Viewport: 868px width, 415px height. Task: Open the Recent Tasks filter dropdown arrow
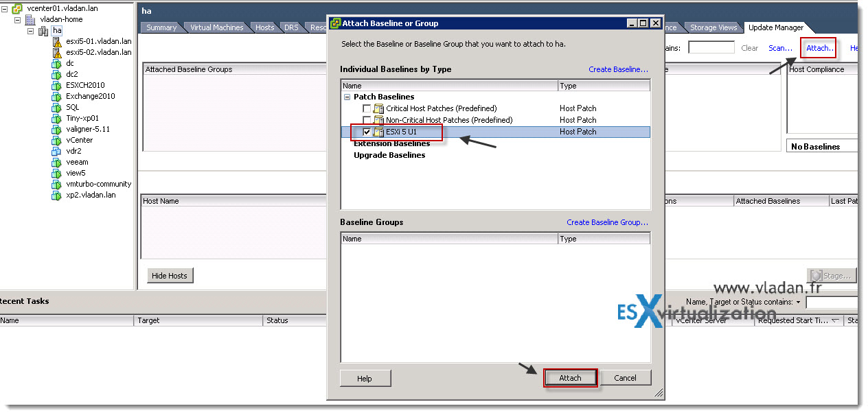coord(799,302)
